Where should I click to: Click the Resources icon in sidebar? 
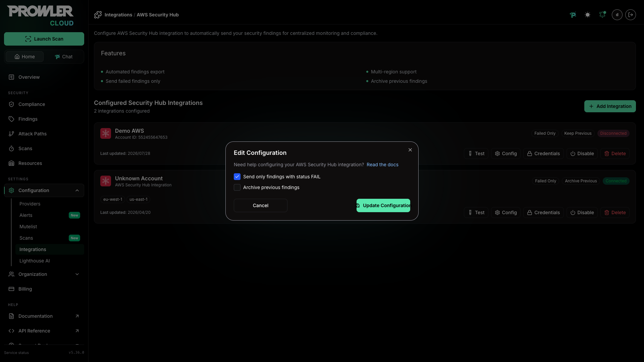[11, 163]
